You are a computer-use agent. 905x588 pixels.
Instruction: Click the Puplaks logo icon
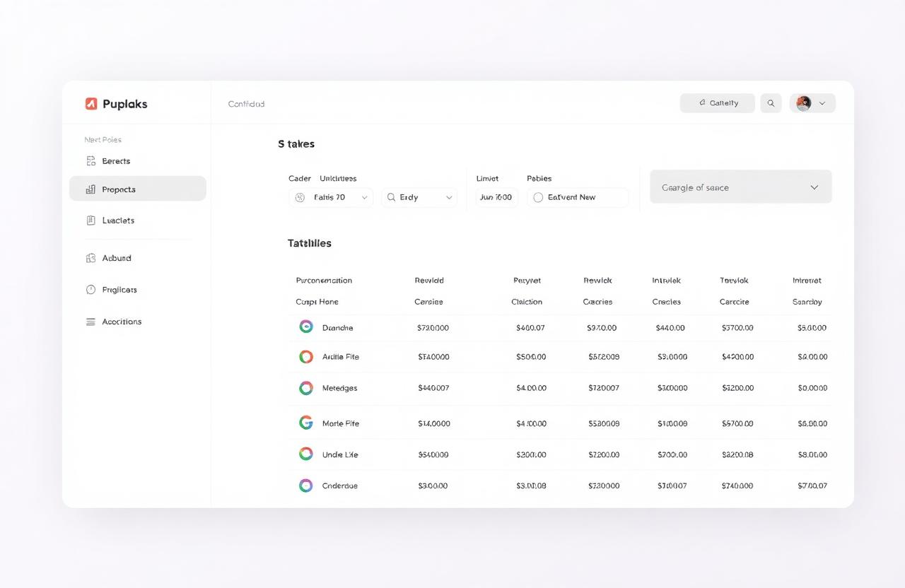(x=91, y=104)
